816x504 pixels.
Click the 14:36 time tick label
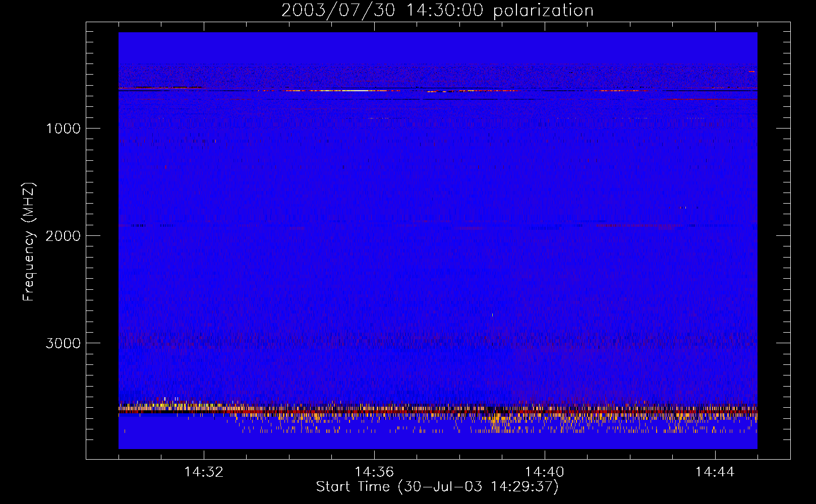[x=374, y=472]
